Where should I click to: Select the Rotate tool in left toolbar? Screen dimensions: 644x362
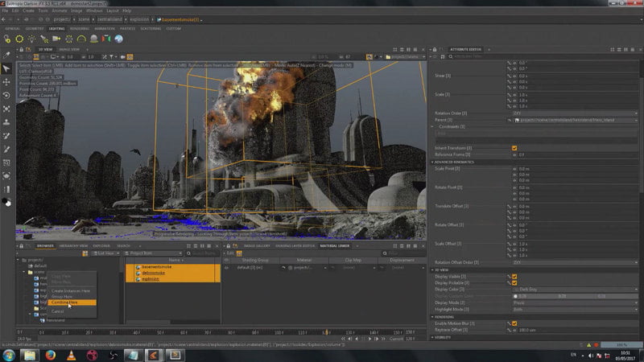pyautogui.click(x=6, y=96)
